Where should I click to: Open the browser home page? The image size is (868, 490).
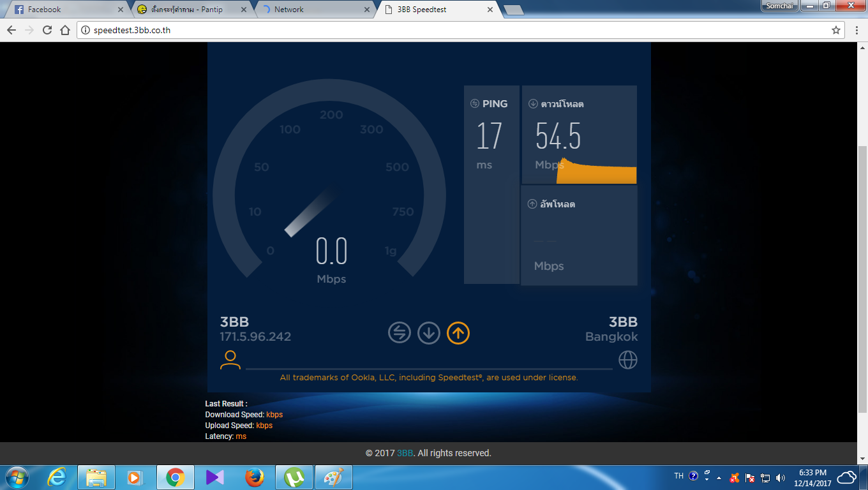pyautogui.click(x=65, y=30)
